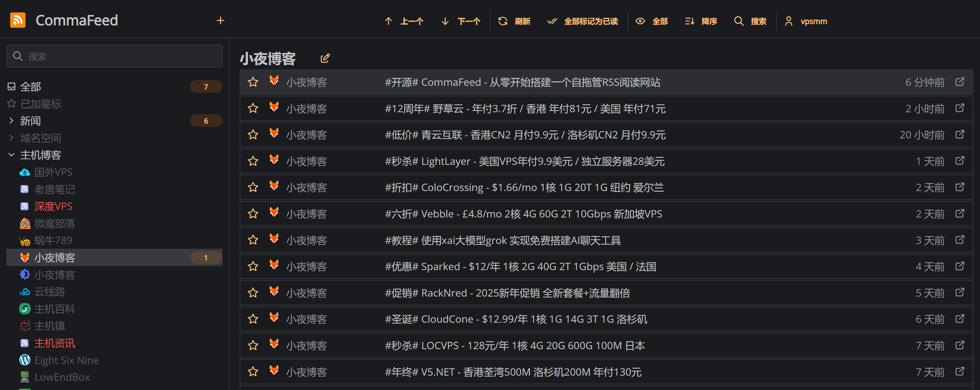Open the vpsmm user menu

coord(806,21)
